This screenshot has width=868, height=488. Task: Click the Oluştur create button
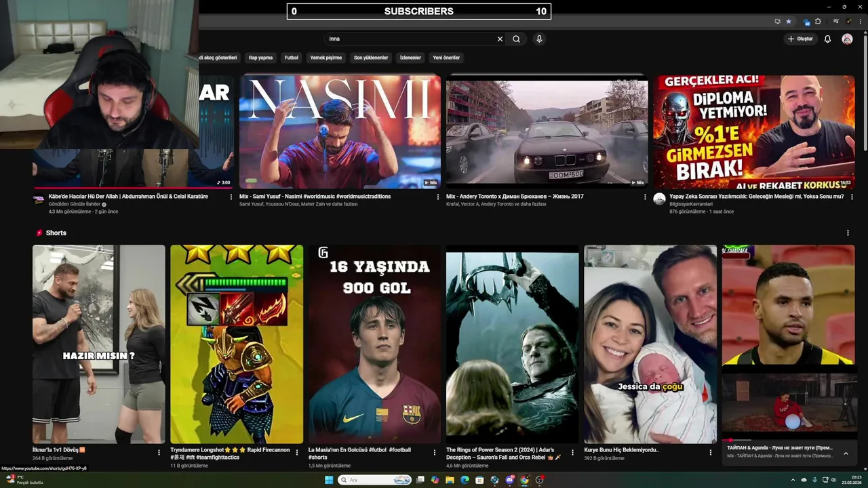[x=800, y=39]
